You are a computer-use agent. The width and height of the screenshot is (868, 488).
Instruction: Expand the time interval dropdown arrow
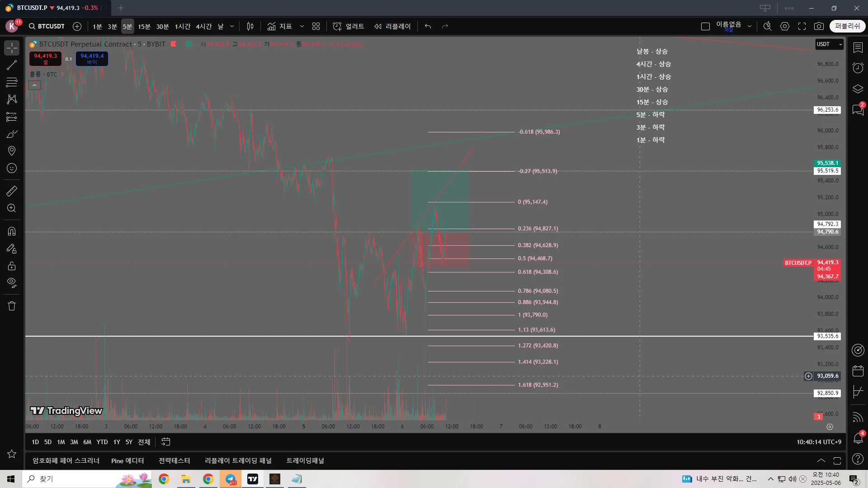click(x=232, y=26)
